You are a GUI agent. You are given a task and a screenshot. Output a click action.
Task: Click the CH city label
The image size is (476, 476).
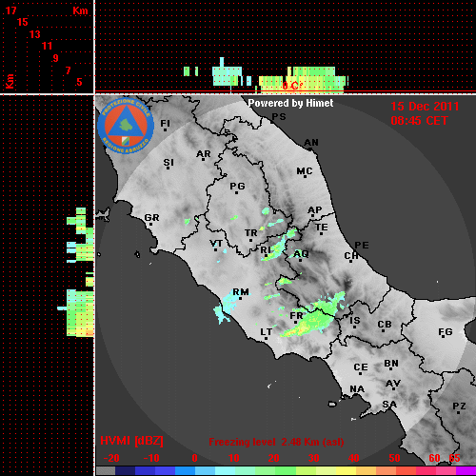point(351,256)
